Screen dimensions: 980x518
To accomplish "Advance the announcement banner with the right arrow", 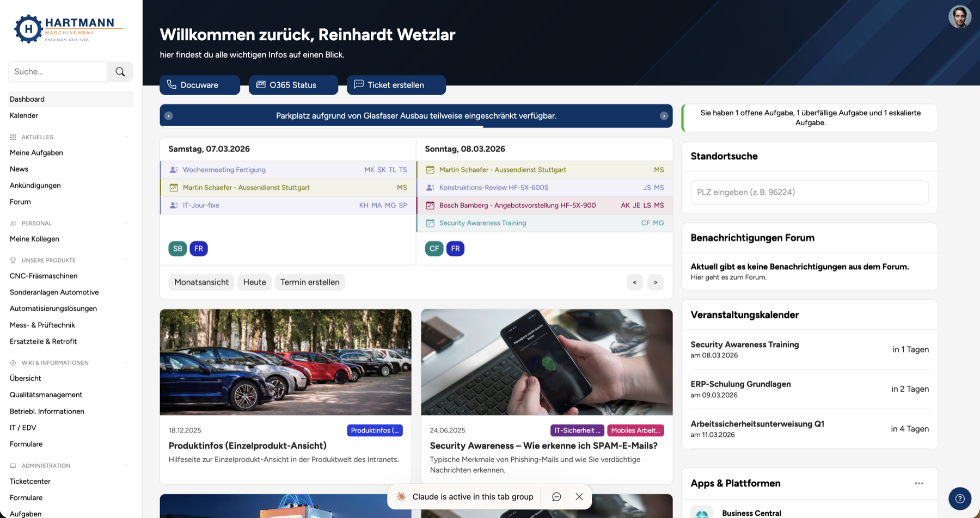I will 663,115.
